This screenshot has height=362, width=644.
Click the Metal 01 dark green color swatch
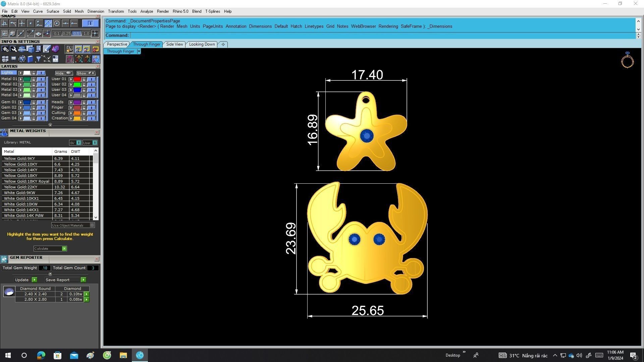[27, 79]
